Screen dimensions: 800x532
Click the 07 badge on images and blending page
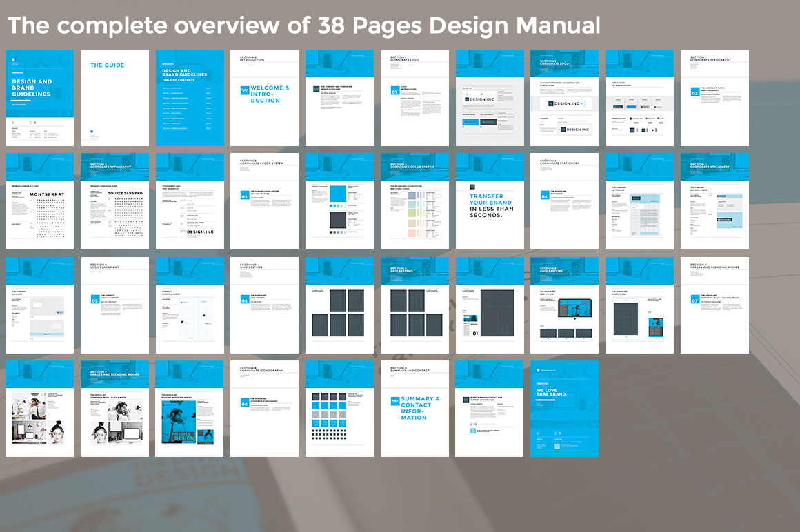[695, 300]
